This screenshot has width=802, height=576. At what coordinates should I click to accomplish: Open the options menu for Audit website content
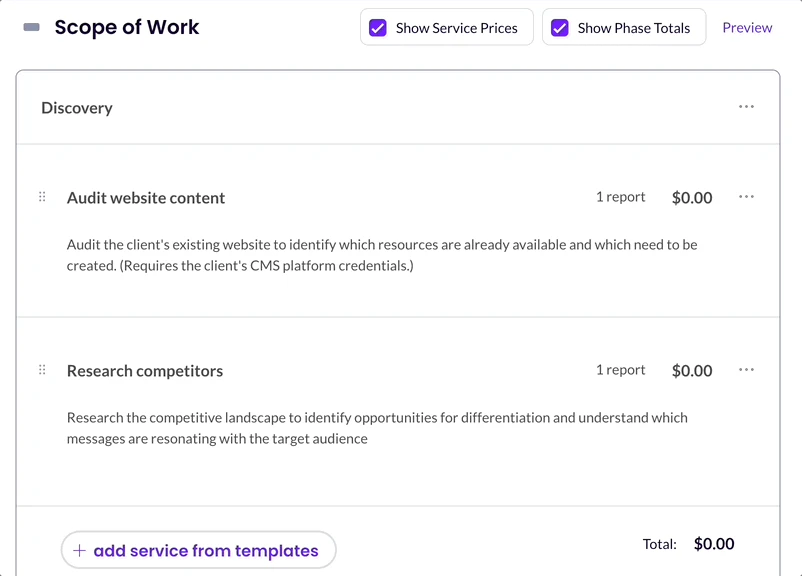click(746, 196)
